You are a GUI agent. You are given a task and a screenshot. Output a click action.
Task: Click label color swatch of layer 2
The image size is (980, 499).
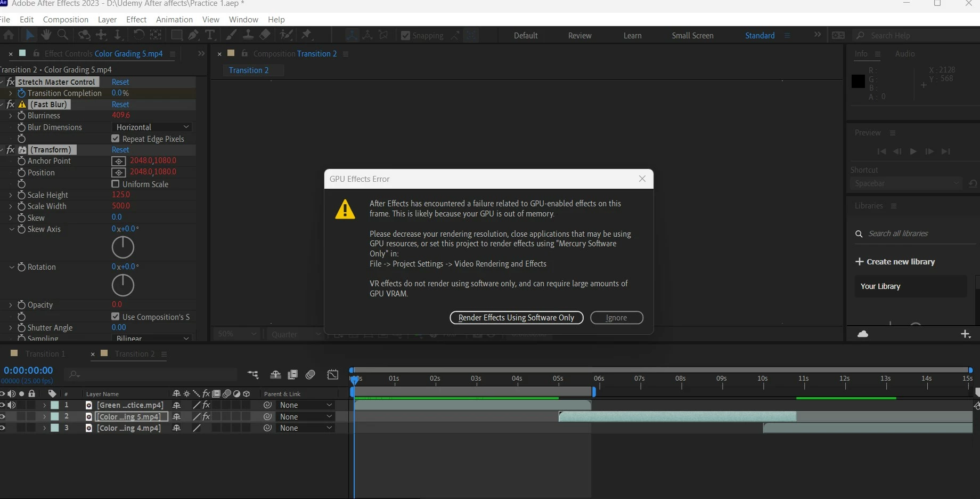[x=54, y=417]
